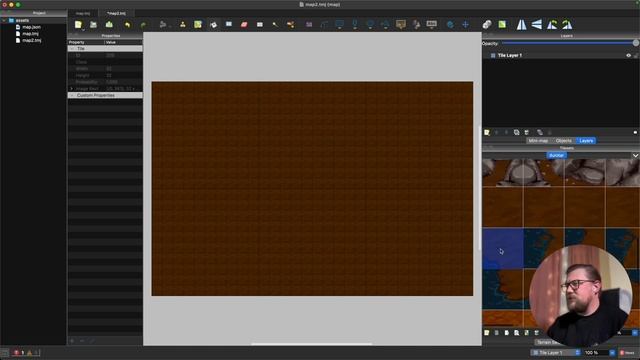Switch to the Layers tab
640x360 pixels.
[x=586, y=141]
